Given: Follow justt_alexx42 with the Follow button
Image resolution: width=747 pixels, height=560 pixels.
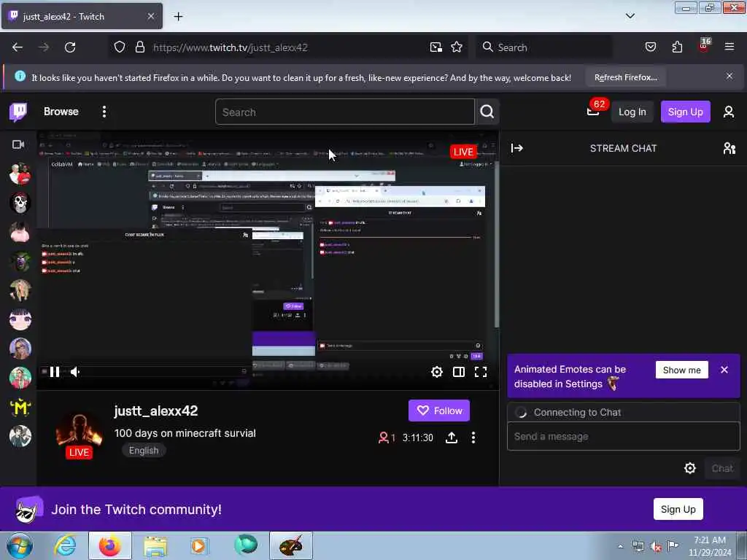Looking at the screenshot, I should tap(438, 411).
